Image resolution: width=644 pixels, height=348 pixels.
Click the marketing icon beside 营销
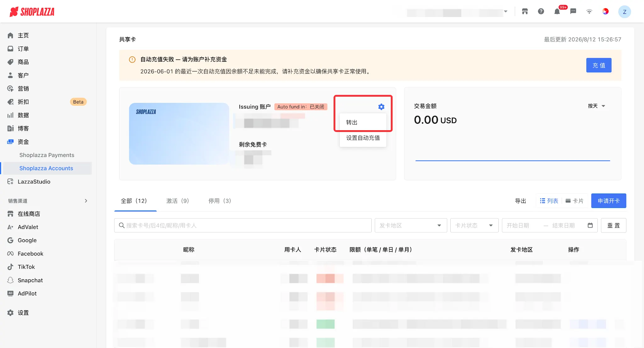point(10,88)
